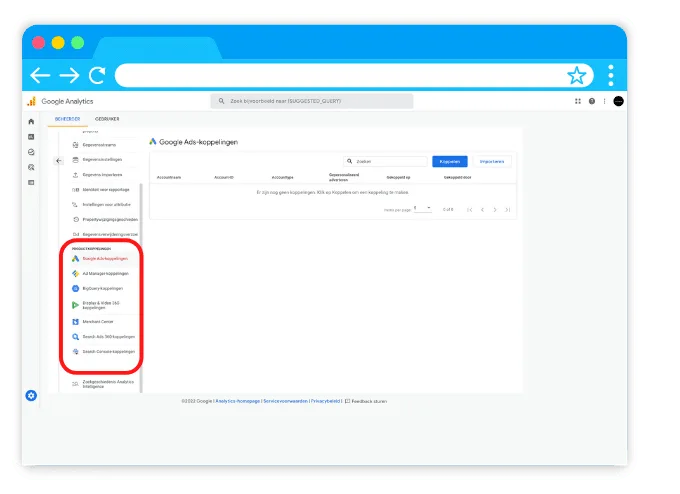Select Merchant Center in product links
The image size is (680, 494).
point(98,322)
